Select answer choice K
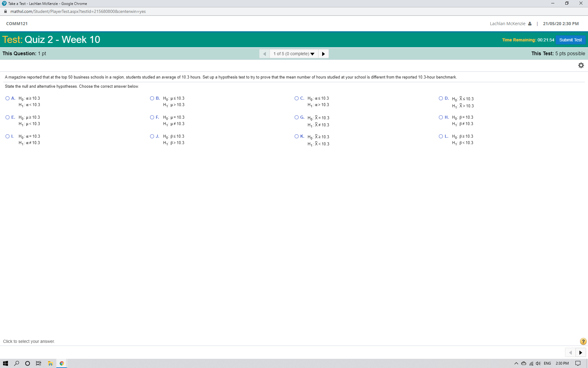Viewport: 588px width, 368px height. coord(296,136)
